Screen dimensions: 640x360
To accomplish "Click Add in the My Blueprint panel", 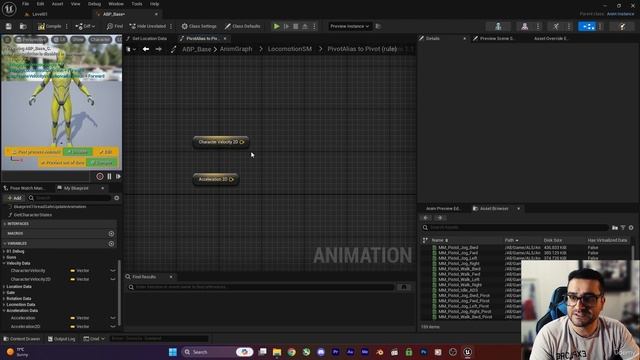I will (14, 198).
